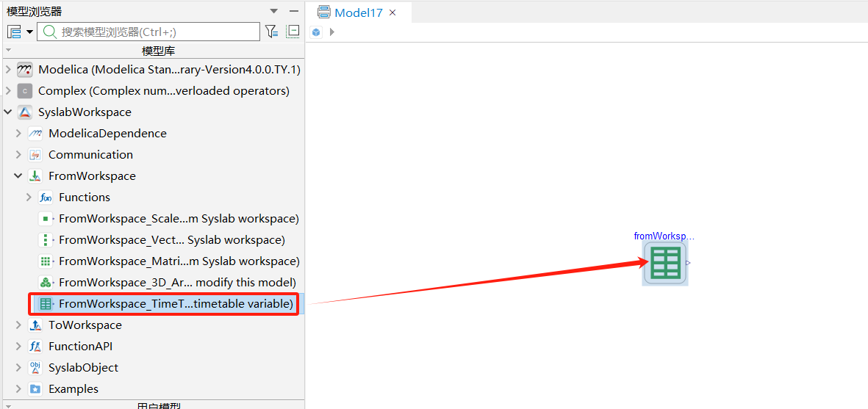Image resolution: width=868 pixels, height=409 pixels.
Task: Expand the breadcrumb arrow beside cube
Action: [x=332, y=32]
